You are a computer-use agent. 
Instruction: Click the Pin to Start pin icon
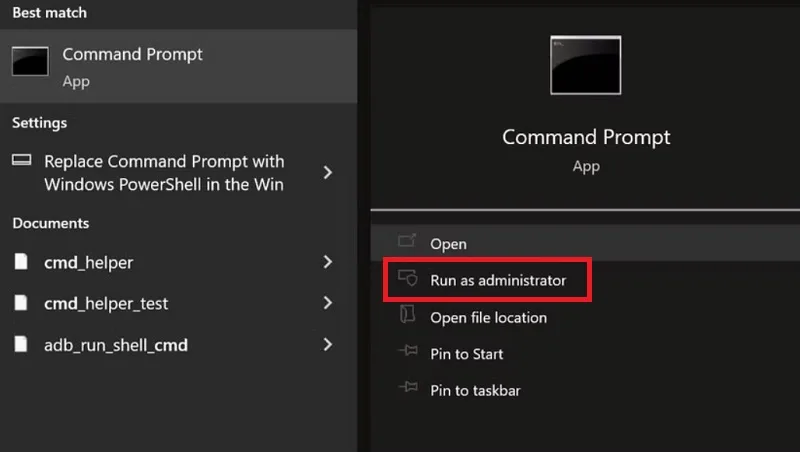coord(408,350)
